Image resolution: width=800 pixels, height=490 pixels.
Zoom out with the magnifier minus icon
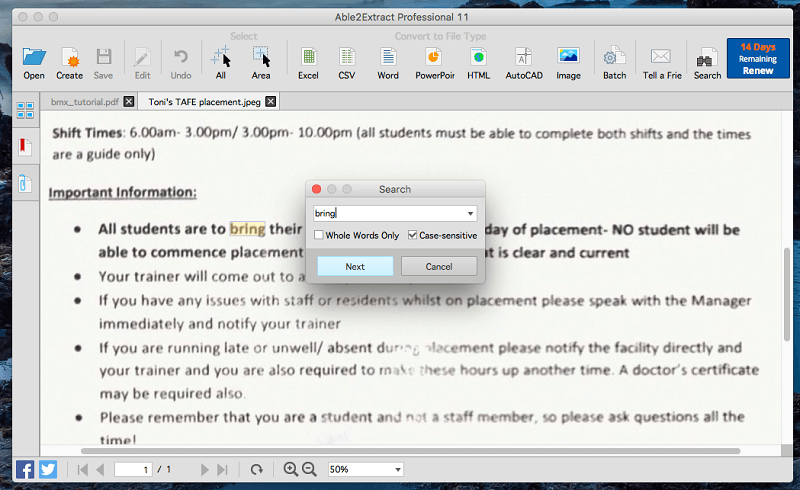pyautogui.click(x=310, y=469)
